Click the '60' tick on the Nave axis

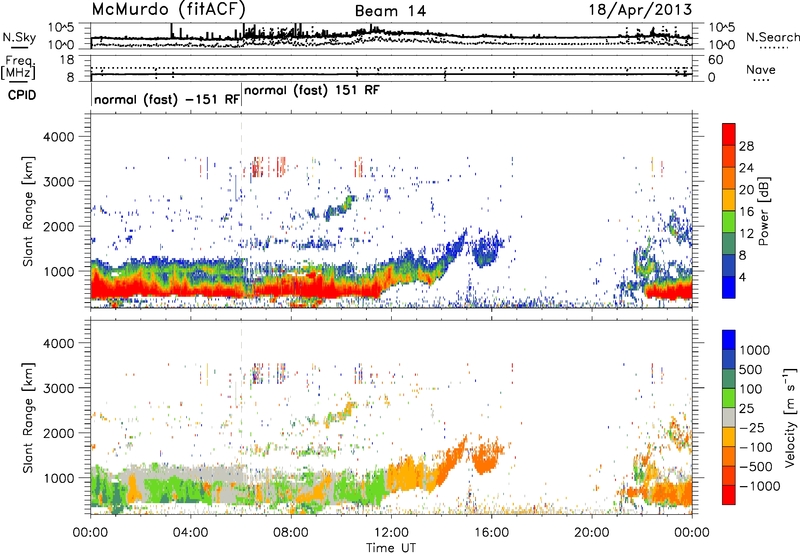715,60
